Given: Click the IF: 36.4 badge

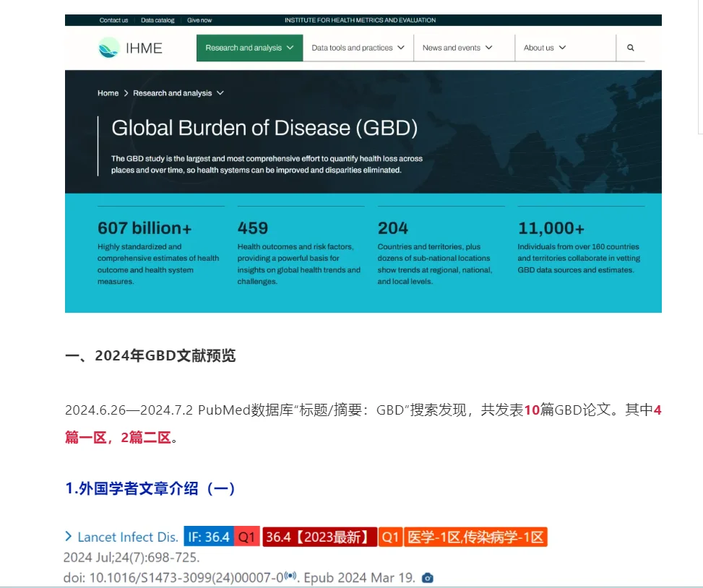Looking at the screenshot, I should [x=209, y=537].
